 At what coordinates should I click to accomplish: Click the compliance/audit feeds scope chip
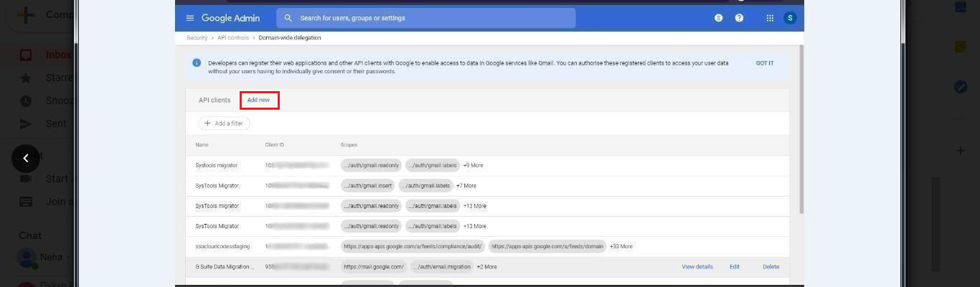(x=413, y=246)
